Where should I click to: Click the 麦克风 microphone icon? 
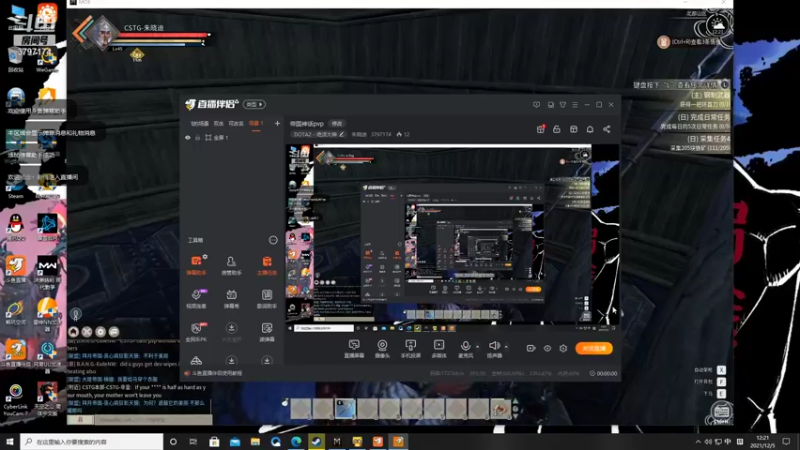pos(465,346)
